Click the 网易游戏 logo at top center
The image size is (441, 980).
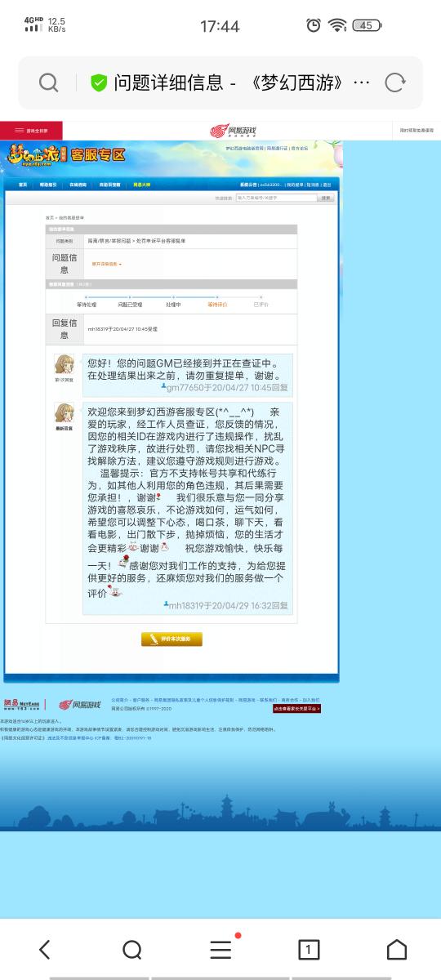[x=234, y=131]
